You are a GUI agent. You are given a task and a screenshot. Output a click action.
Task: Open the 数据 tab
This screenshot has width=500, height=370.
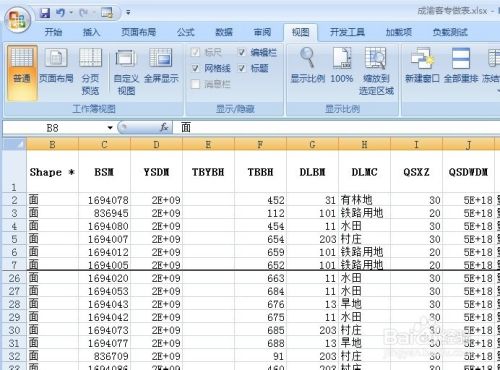224,32
